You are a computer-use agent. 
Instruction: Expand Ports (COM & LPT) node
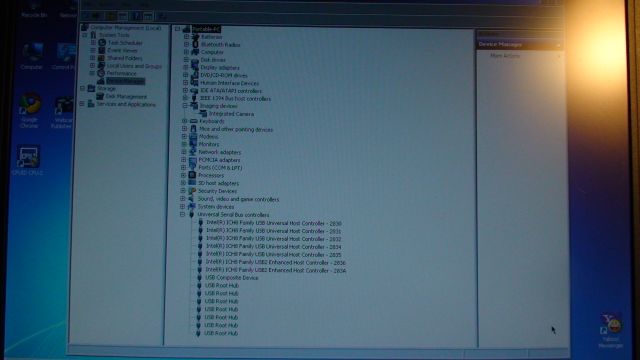pyautogui.click(x=184, y=167)
